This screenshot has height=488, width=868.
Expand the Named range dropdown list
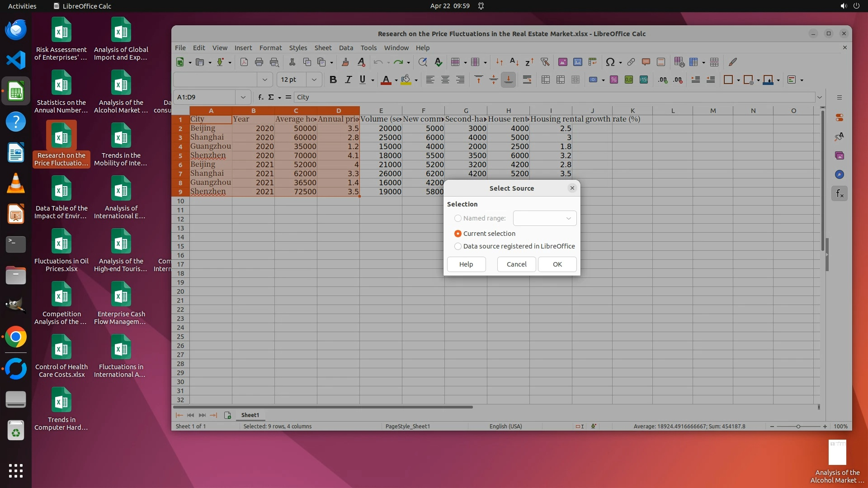coord(568,218)
